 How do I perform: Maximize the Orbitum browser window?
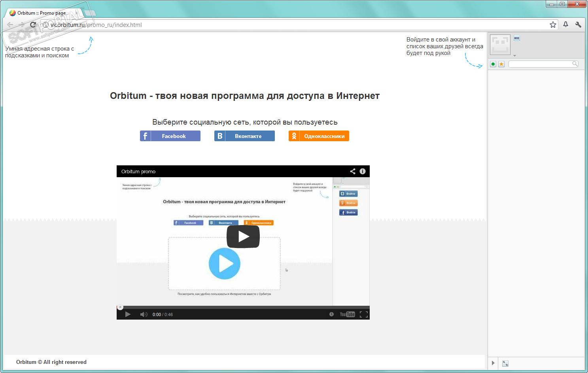click(x=562, y=4)
